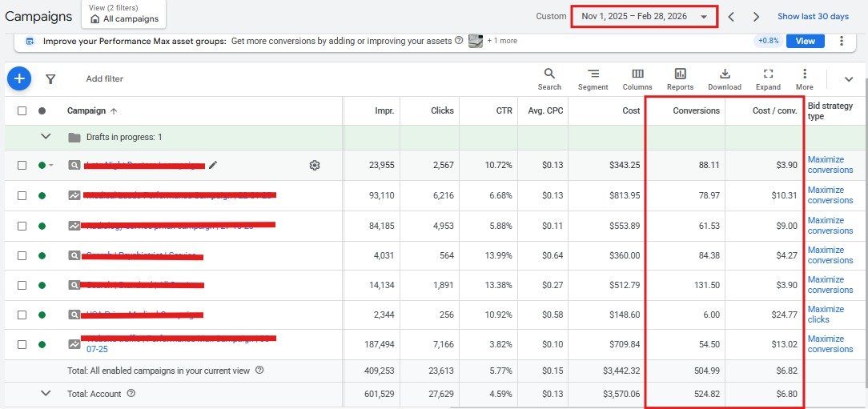Viewport: 868px width, 409px height.
Task: Click the settings gear on first campaign
Action: tap(315, 166)
